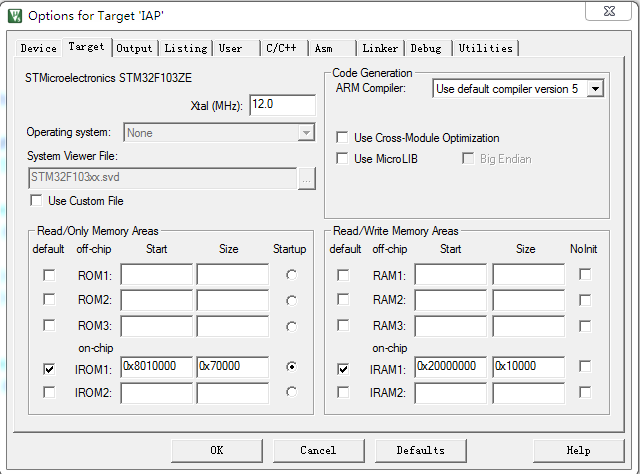Select IROM2 Startup radio button
Image resolution: width=640 pixels, height=474 pixels.
click(x=291, y=392)
